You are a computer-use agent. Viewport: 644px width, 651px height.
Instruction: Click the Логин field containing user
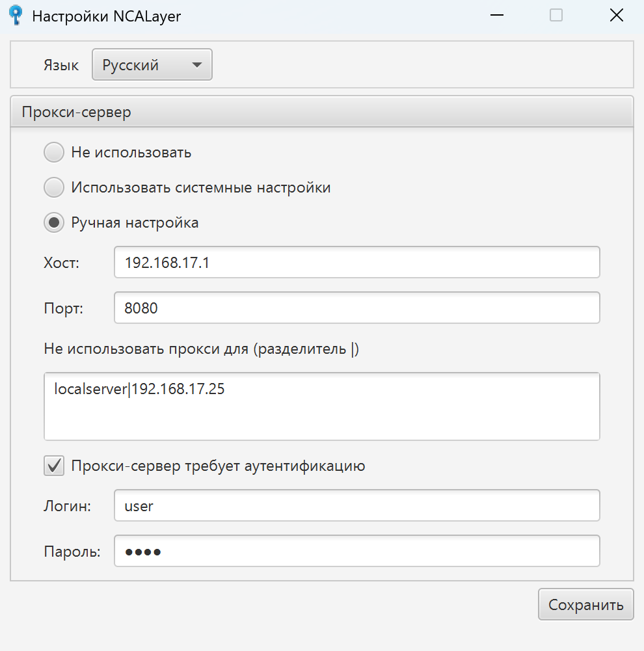pos(357,505)
